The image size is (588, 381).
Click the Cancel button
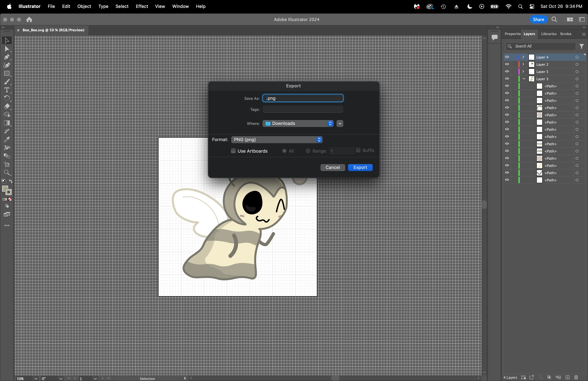(x=333, y=168)
